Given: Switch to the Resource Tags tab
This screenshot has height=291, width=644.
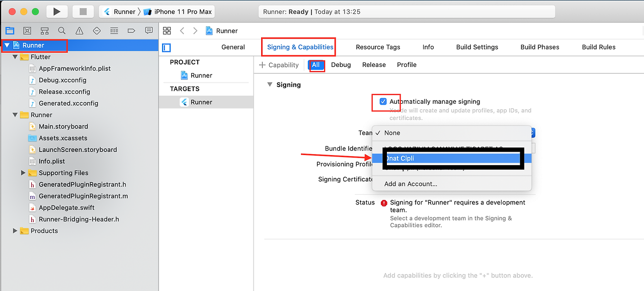Looking at the screenshot, I should coord(378,47).
